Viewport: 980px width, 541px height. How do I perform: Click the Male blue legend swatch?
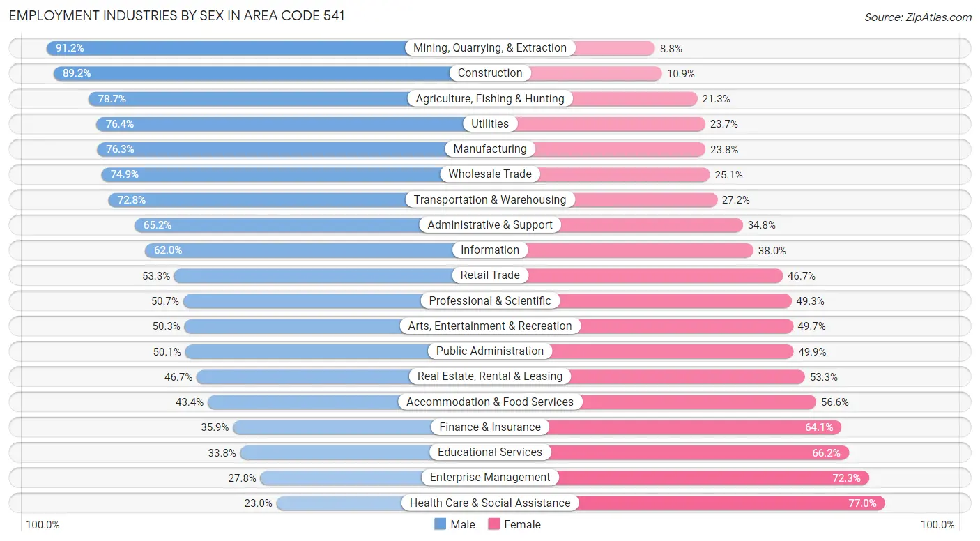441,524
